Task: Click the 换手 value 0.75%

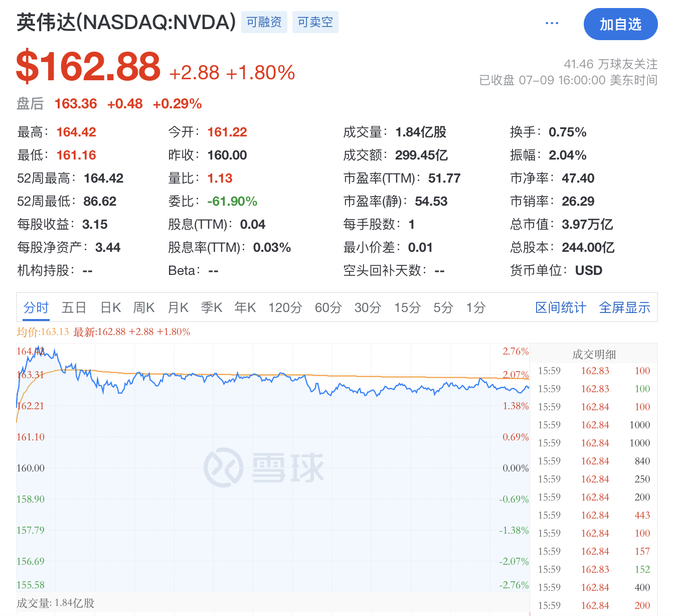Action: pos(568,132)
